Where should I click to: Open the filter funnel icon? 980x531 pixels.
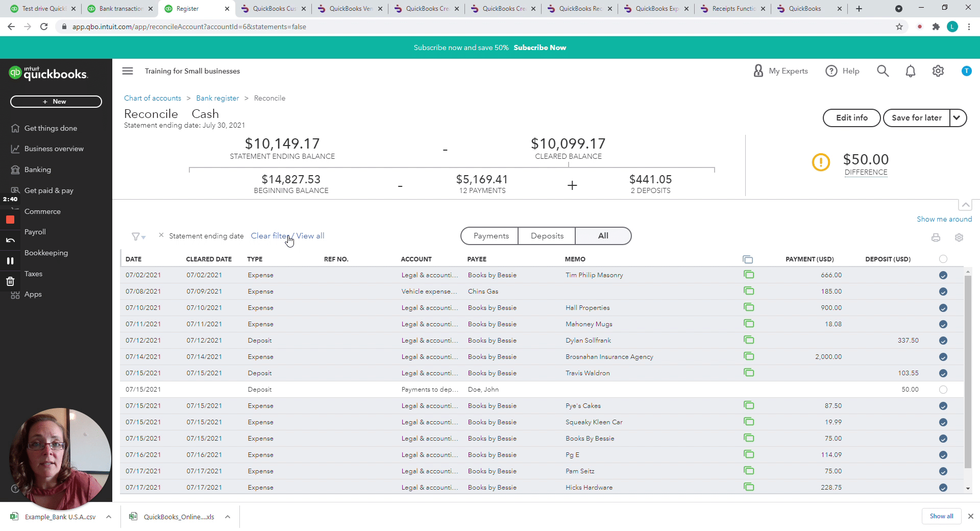pos(138,236)
